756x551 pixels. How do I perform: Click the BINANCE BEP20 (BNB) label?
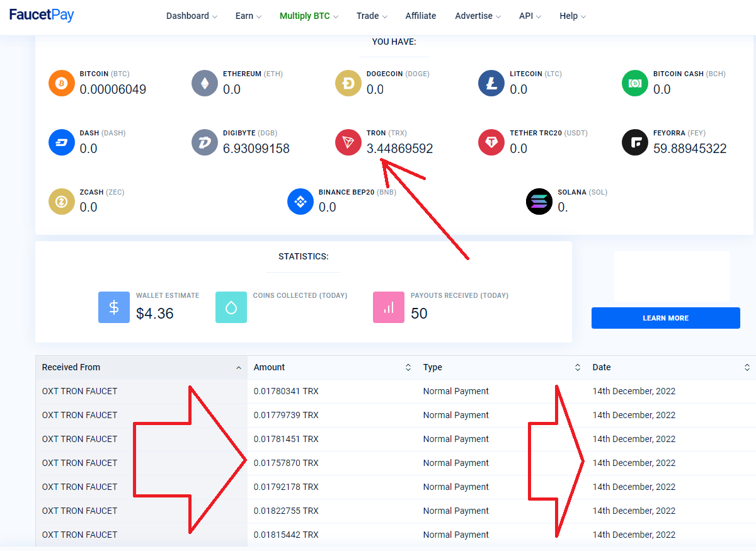(357, 192)
